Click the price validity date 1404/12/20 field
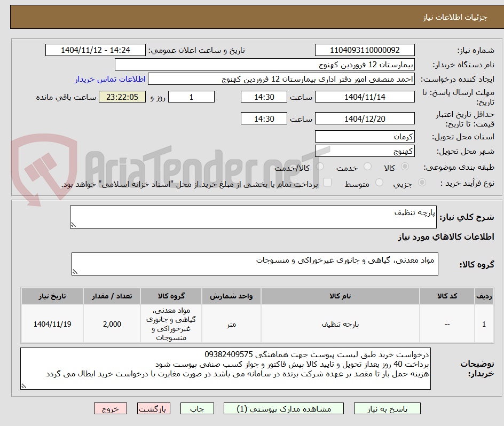The width and height of the screenshot is (504, 426). (x=365, y=119)
